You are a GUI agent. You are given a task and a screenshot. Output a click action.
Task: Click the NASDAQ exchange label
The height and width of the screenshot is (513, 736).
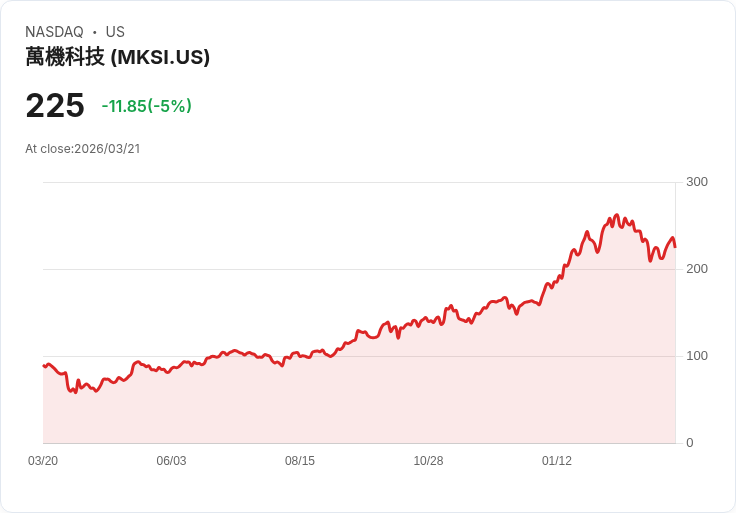[x=54, y=32]
